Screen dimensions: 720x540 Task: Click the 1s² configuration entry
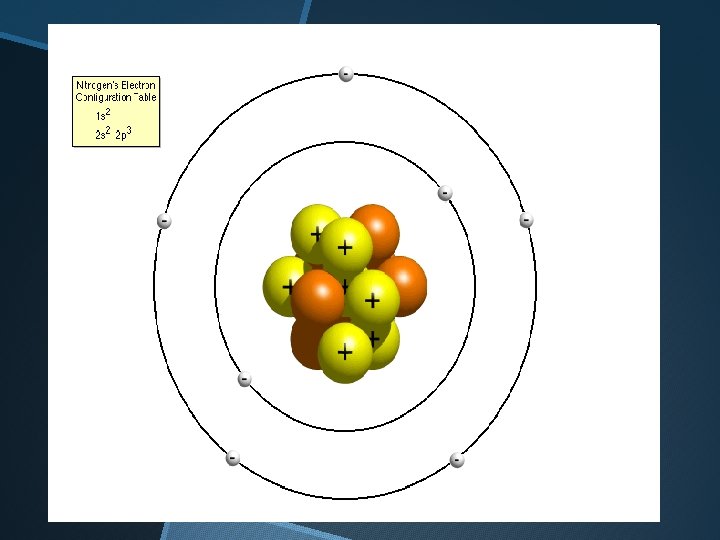point(103,115)
